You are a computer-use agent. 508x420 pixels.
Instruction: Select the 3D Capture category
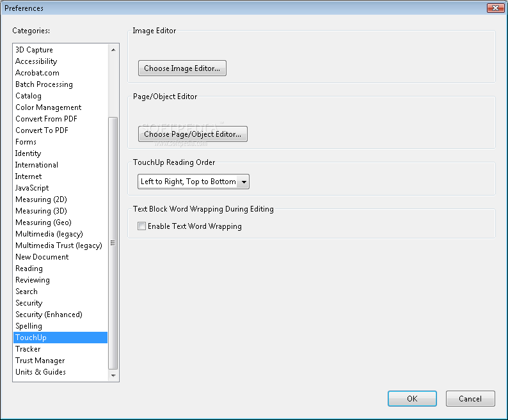point(60,50)
